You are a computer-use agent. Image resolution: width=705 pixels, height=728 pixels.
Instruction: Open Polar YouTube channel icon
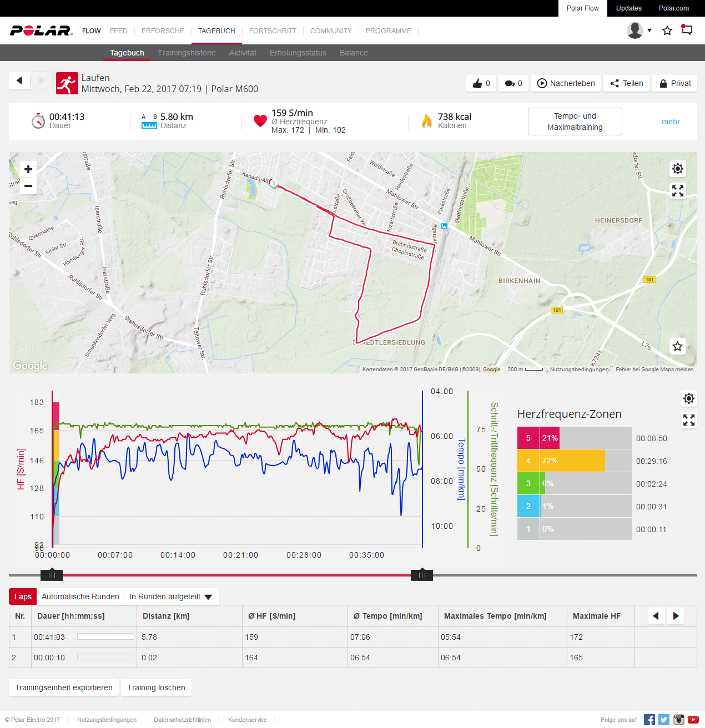click(693, 720)
